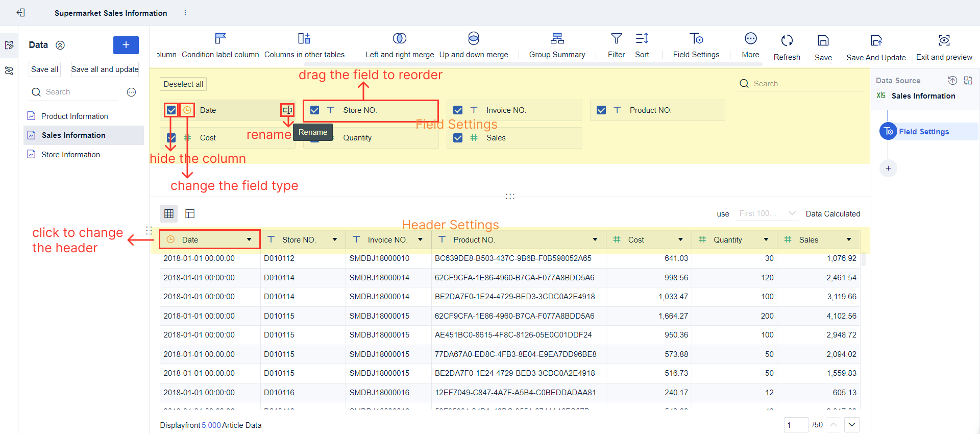Open Store Information in the data list
Viewport: 980px width, 434px height.
click(70, 155)
